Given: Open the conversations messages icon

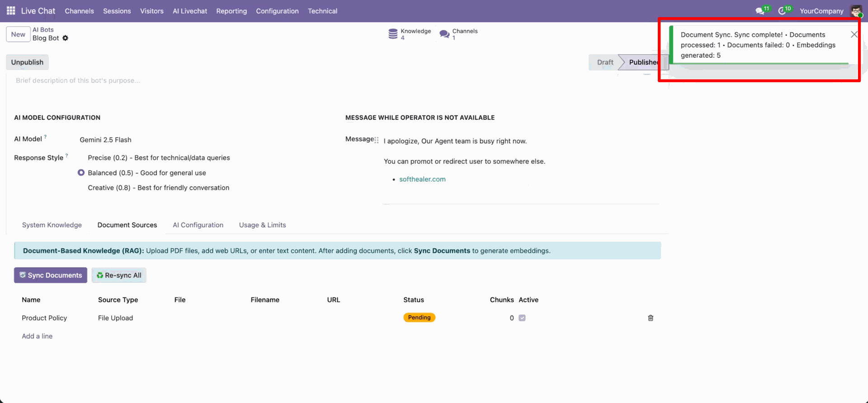Looking at the screenshot, I should pos(759,11).
